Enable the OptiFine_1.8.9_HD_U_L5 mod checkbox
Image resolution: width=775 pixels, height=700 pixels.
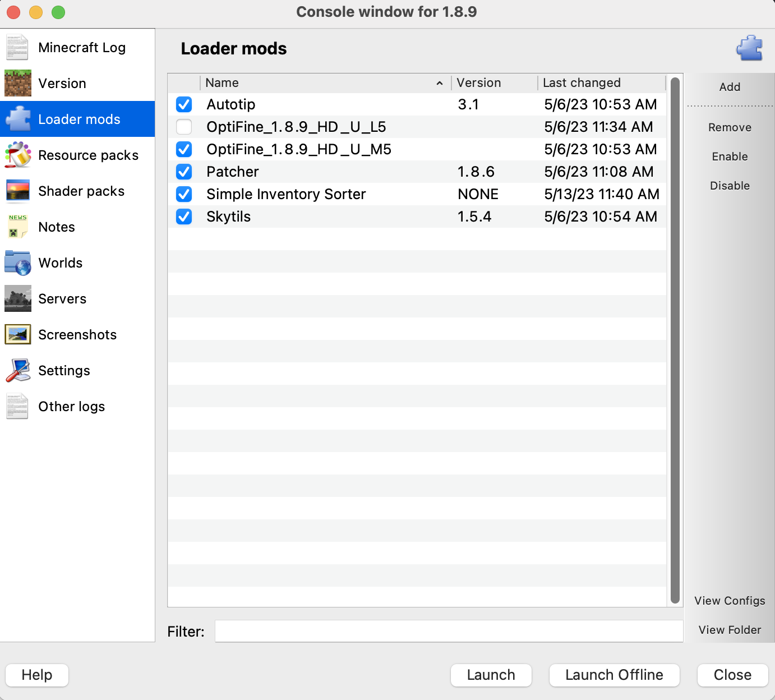pyautogui.click(x=184, y=127)
